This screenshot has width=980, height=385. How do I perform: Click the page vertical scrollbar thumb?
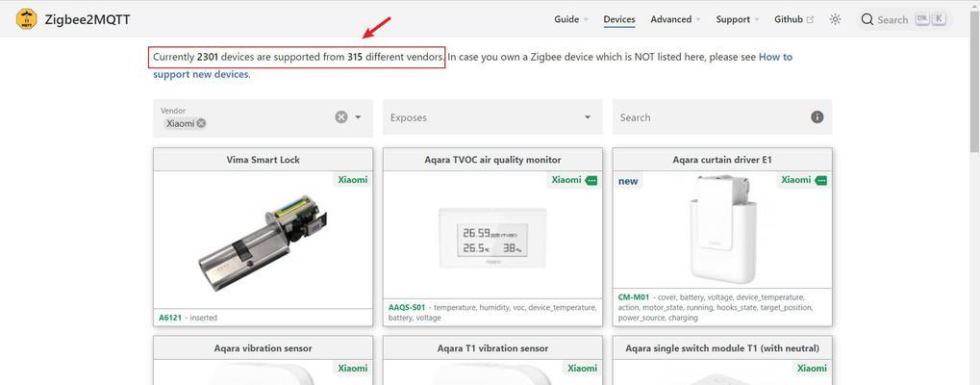coord(975,81)
